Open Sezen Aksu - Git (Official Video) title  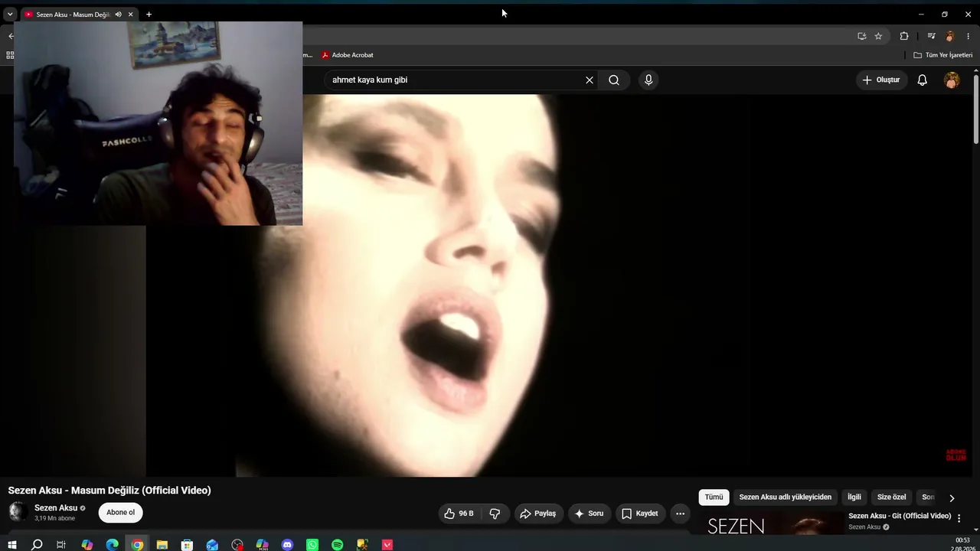pyautogui.click(x=900, y=516)
